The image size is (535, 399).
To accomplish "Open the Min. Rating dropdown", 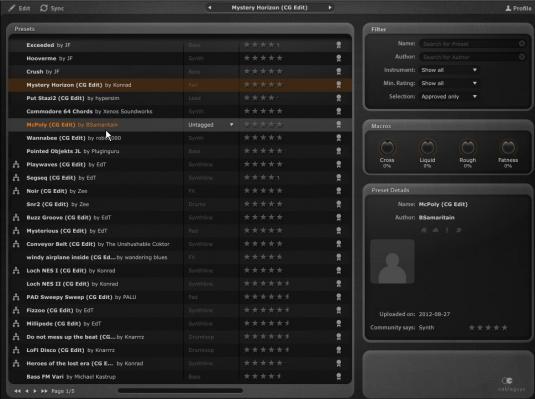I will 449,83.
